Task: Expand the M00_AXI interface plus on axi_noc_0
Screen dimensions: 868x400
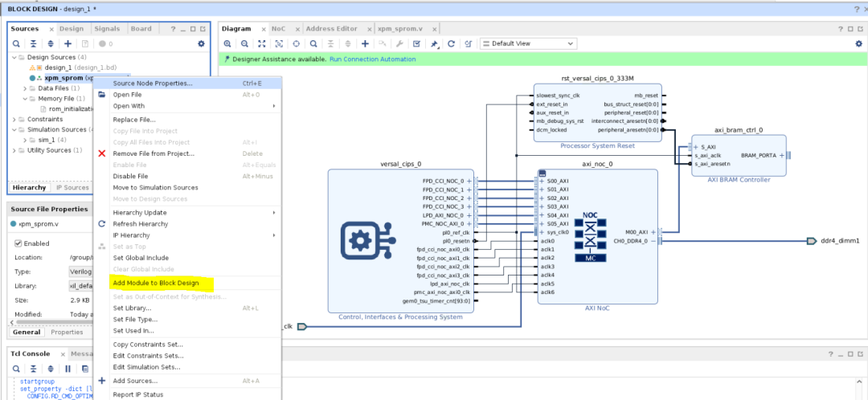Action: pos(653,232)
